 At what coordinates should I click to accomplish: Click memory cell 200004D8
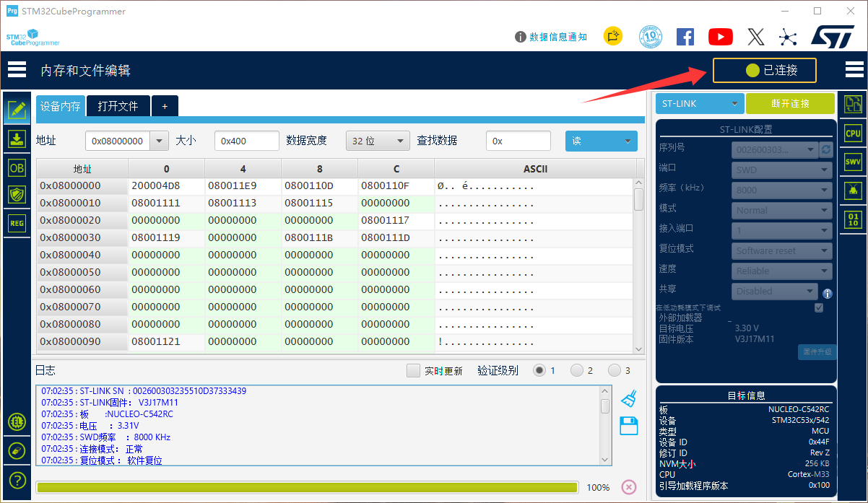(x=166, y=186)
